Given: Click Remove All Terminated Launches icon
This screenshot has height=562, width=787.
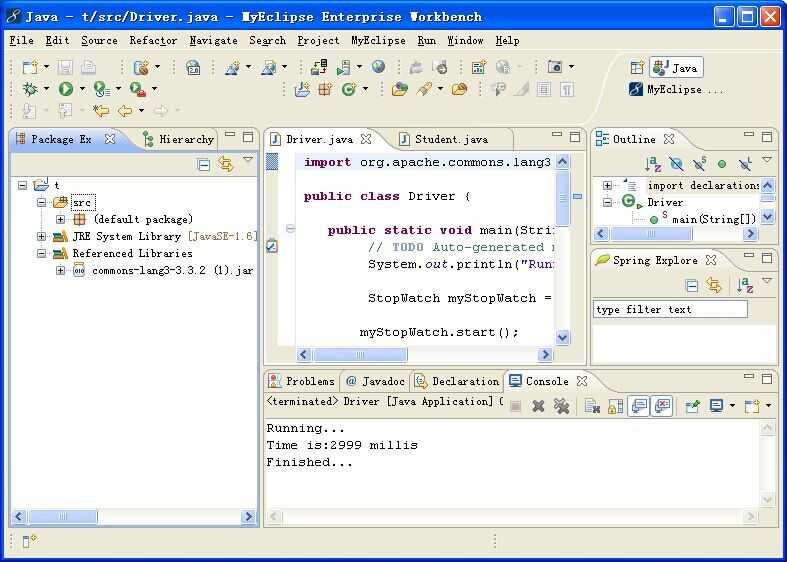Looking at the screenshot, I should point(562,406).
